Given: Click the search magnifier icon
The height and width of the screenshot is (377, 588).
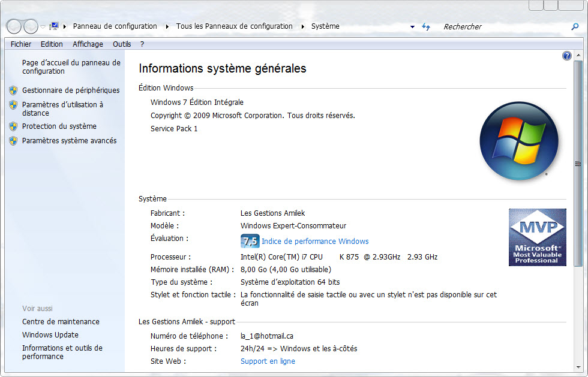Looking at the screenshot, I should pos(575,26).
